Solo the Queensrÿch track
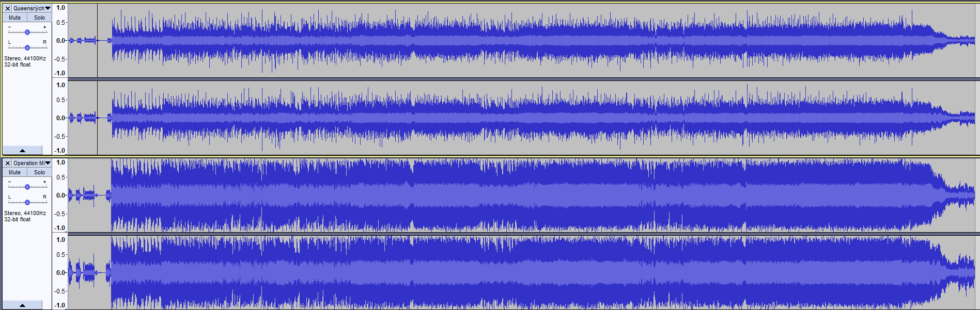 (x=39, y=18)
